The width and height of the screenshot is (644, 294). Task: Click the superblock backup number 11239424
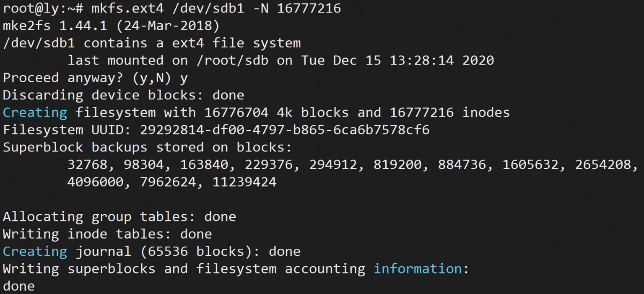(x=244, y=182)
